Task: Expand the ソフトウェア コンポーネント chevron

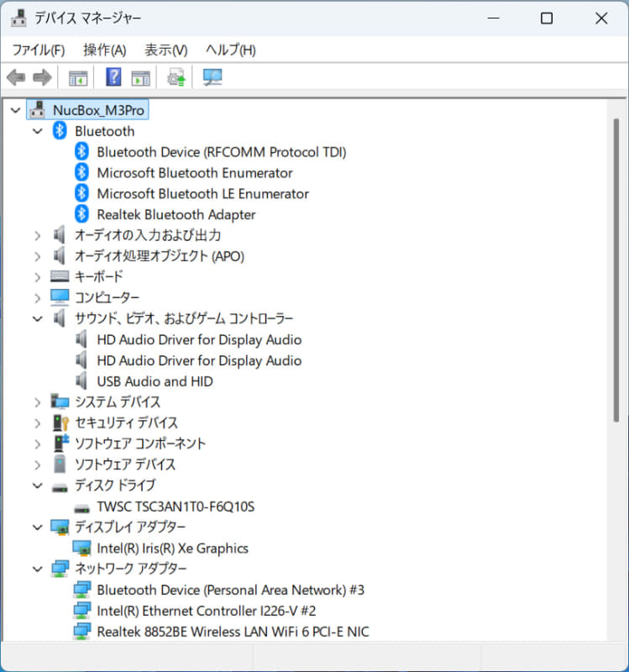Action: 38,444
